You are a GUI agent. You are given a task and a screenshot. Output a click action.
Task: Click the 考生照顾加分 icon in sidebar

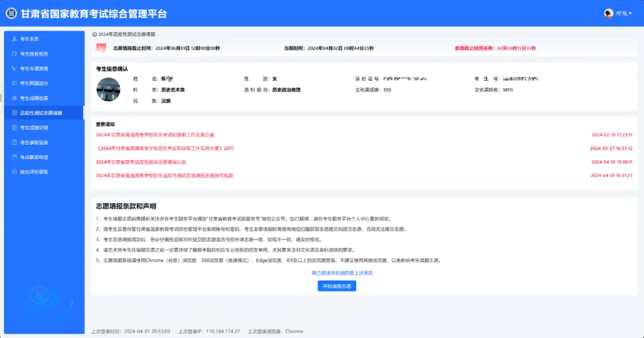pyautogui.click(x=15, y=84)
